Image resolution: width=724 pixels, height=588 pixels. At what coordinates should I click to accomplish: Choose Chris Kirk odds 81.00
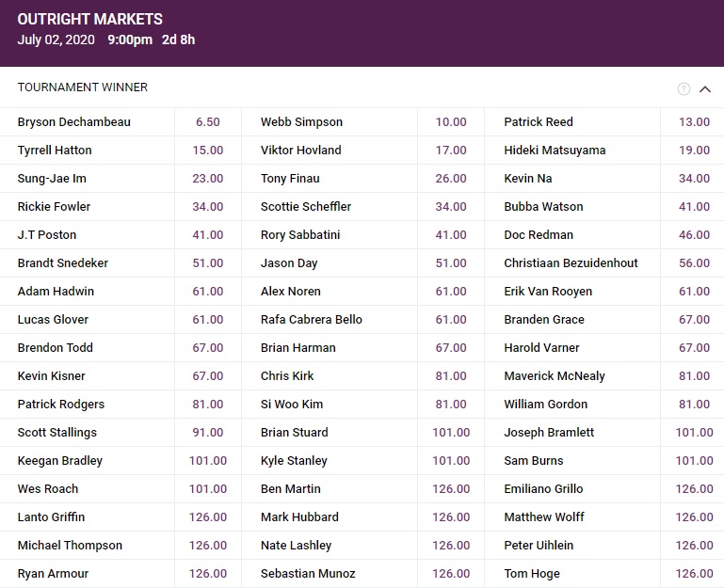point(451,375)
